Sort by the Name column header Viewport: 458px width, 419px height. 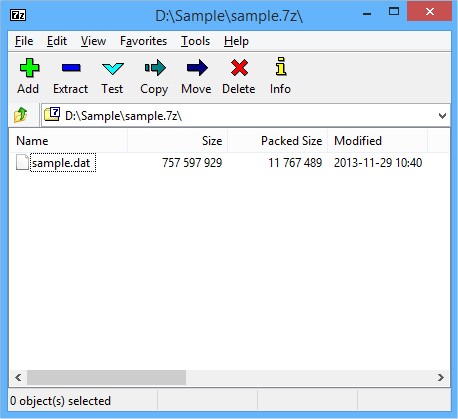pyautogui.click(x=68, y=141)
